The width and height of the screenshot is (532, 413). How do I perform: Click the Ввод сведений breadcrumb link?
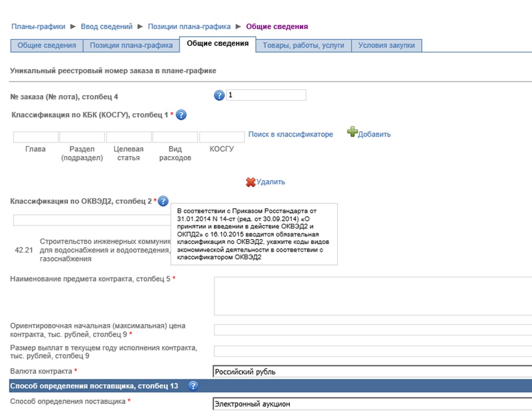[107, 26]
